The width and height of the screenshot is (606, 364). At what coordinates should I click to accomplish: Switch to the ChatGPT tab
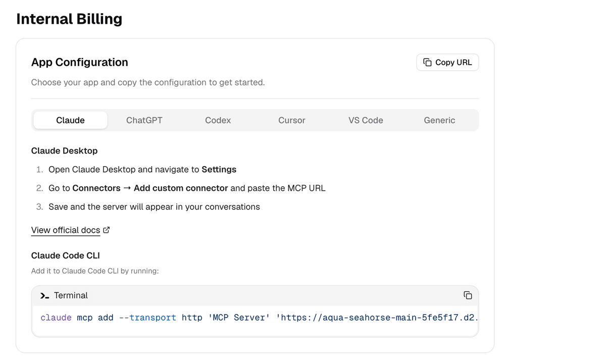click(144, 120)
